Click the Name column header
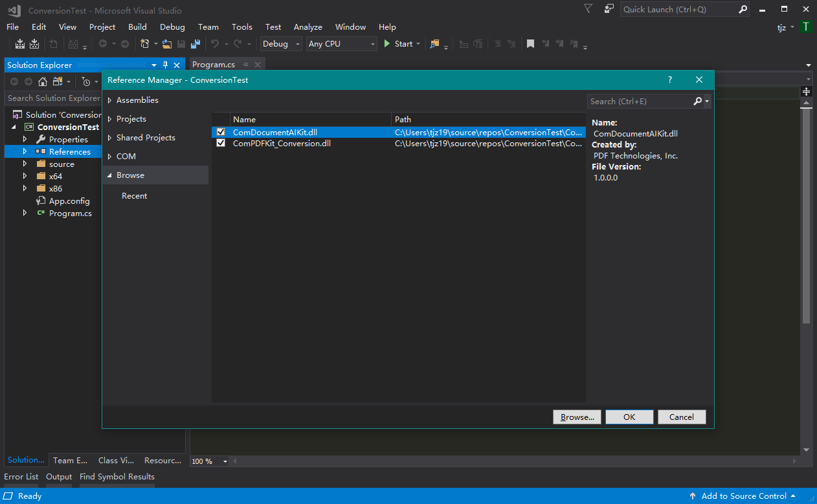Image resolution: width=817 pixels, height=504 pixels. coord(311,120)
